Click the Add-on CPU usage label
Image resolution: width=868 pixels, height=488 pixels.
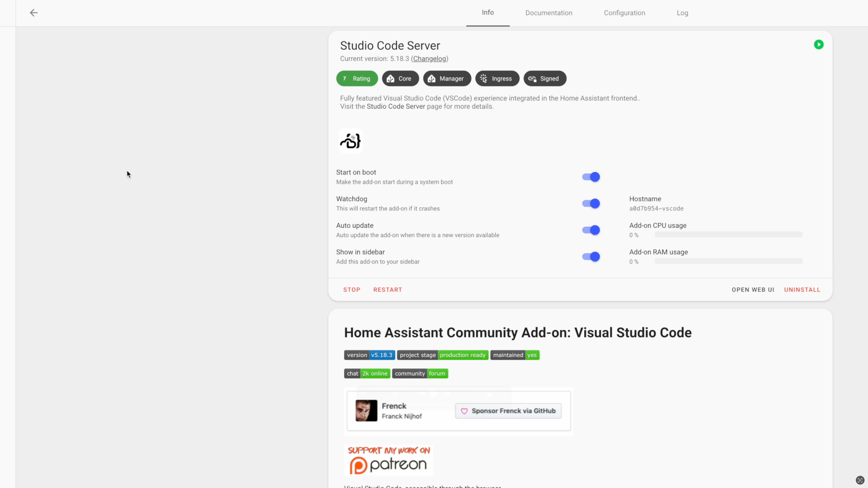(658, 226)
